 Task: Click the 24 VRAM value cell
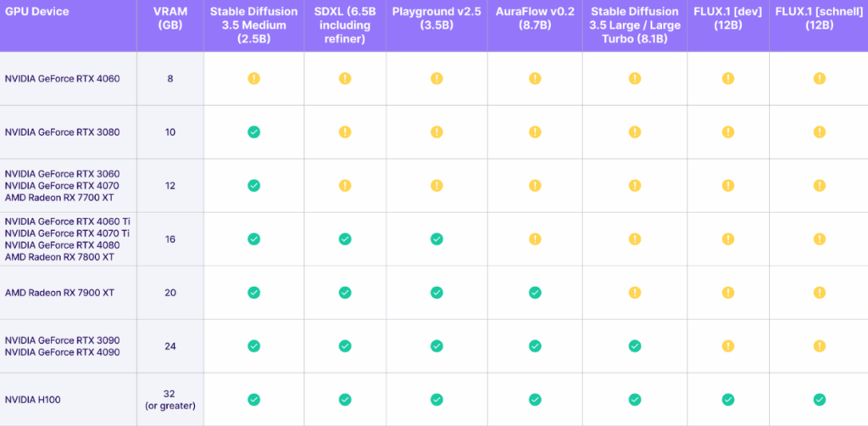pos(170,346)
